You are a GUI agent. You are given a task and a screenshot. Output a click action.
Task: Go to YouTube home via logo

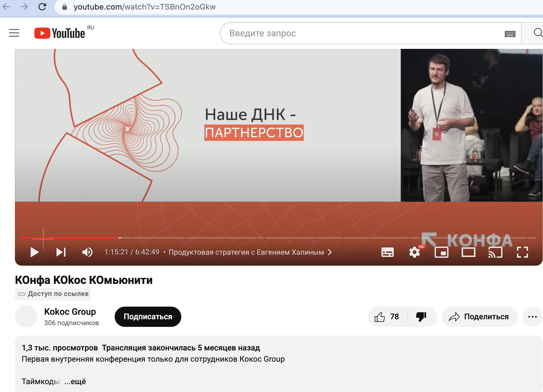pyautogui.click(x=60, y=33)
